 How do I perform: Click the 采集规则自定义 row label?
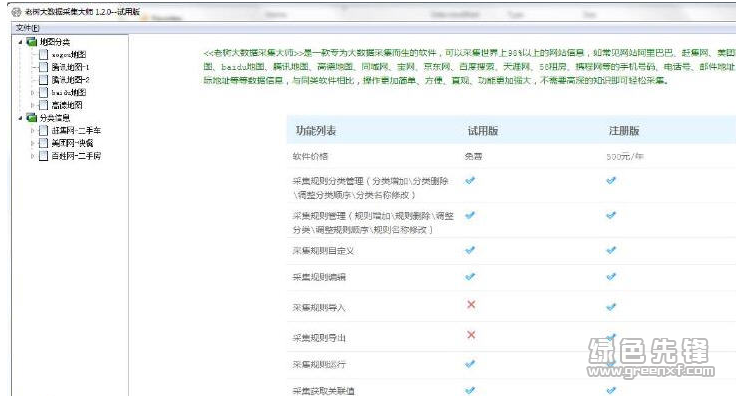coord(323,251)
